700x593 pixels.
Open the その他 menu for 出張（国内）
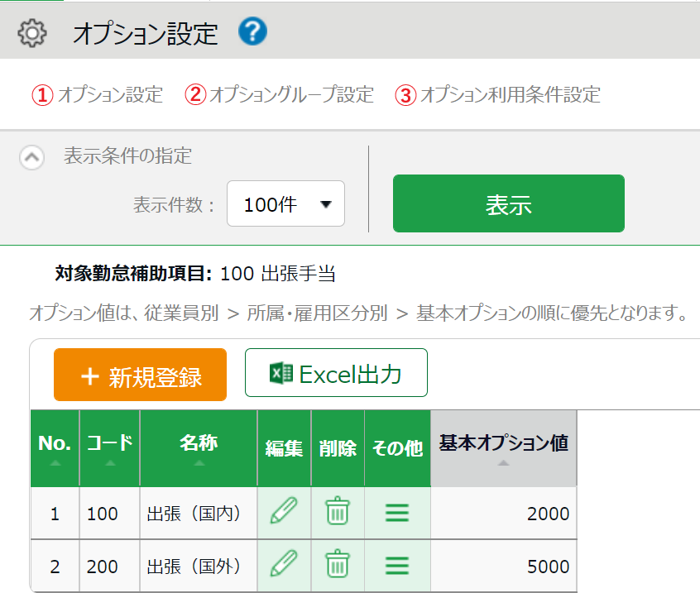(x=397, y=513)
